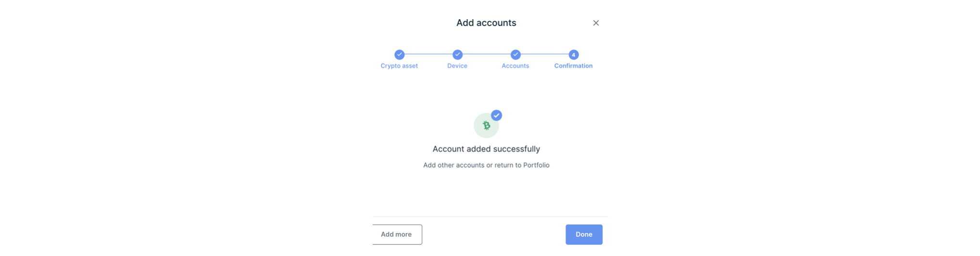Viewport: 980px width, 256px height.
Task: Click the blue success badge on coin
Action: (496, 115)
